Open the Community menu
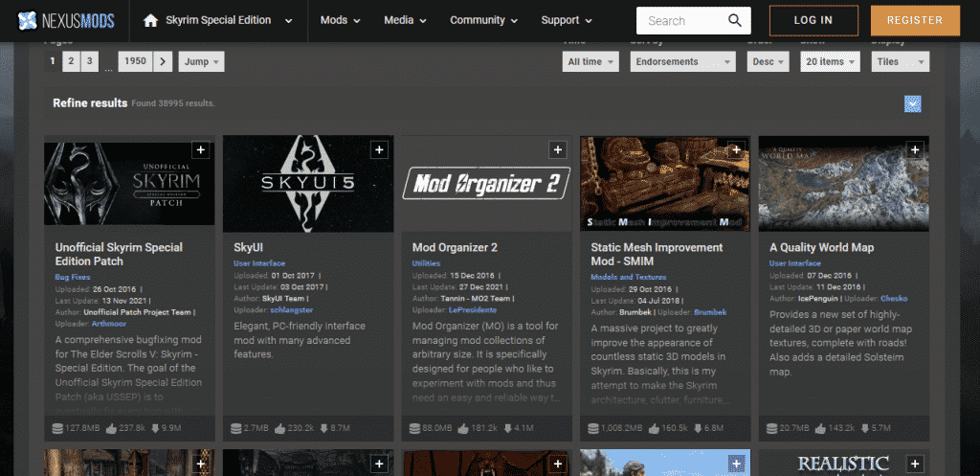The image size is (980, 476). pyautogui.click(x=483, y=20)
